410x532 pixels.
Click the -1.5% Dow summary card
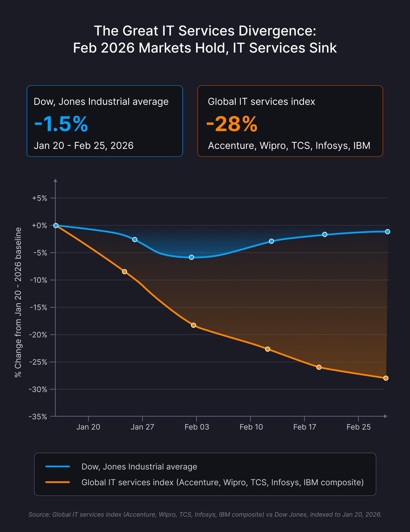[105, 121]
